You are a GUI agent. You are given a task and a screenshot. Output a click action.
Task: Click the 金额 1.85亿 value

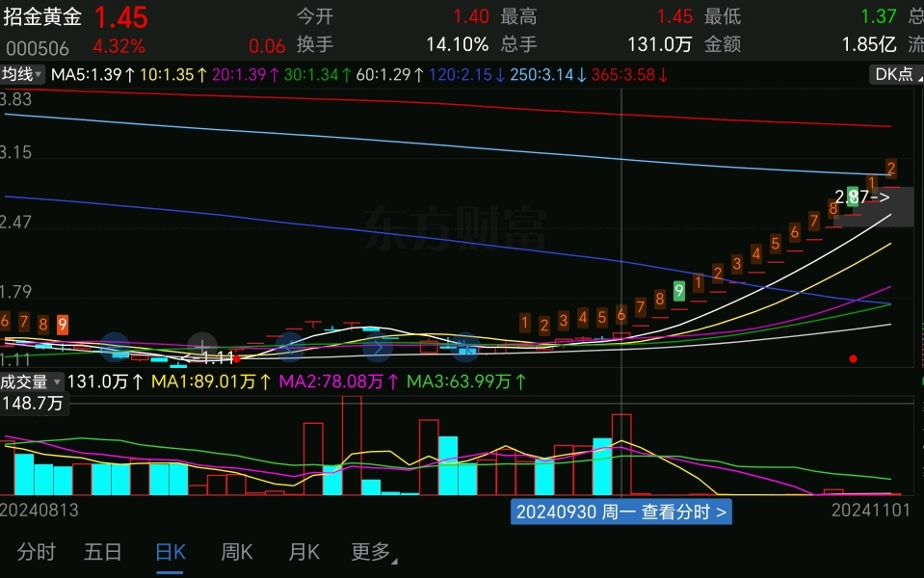[x=869, y=44]
